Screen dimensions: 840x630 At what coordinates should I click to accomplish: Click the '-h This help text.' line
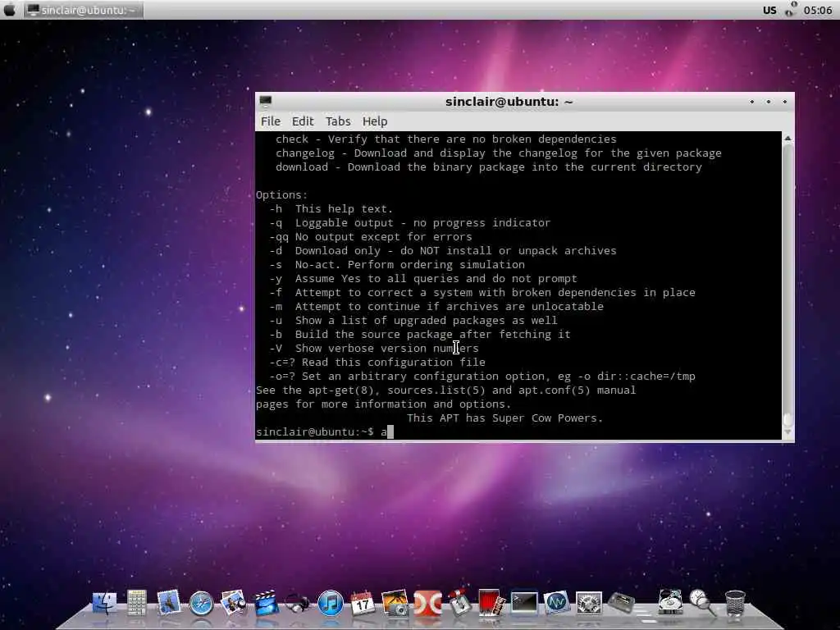(331, 209)
